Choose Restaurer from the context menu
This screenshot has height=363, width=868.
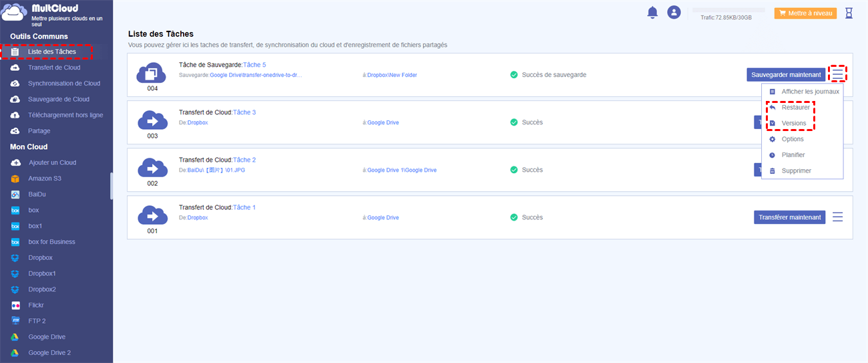click(x=795, y=108)
